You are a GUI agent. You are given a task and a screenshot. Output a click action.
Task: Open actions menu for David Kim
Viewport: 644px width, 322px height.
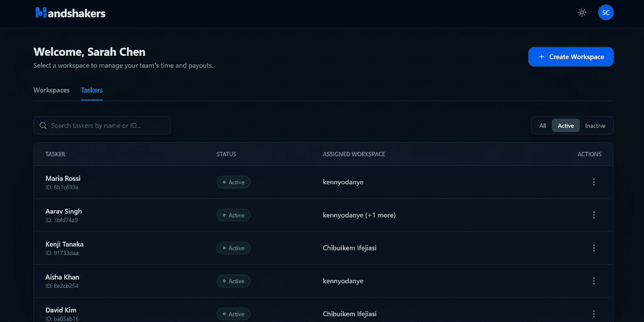[x=594, y=314]
